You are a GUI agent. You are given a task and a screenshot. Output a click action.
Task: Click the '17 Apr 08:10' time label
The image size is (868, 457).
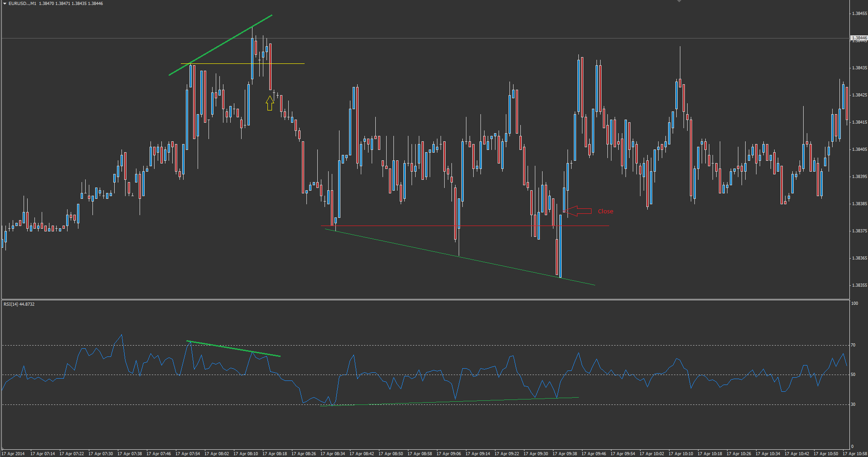[246, 453]
